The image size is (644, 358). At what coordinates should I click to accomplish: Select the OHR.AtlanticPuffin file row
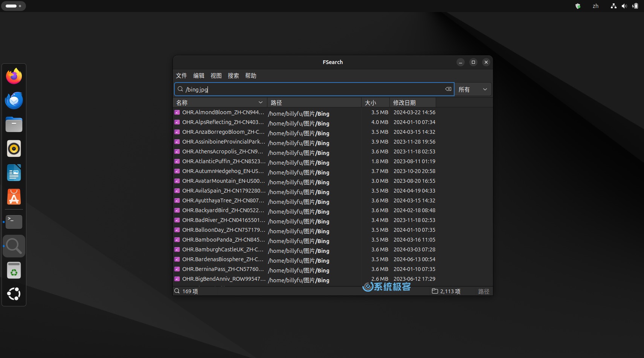[x=333, y=161]
